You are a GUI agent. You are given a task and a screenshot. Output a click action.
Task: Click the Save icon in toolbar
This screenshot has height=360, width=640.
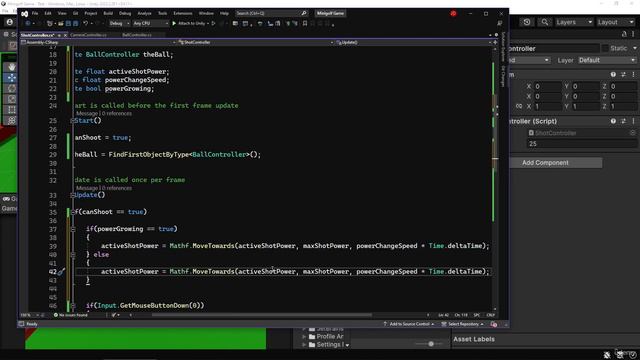pos(69,24)
